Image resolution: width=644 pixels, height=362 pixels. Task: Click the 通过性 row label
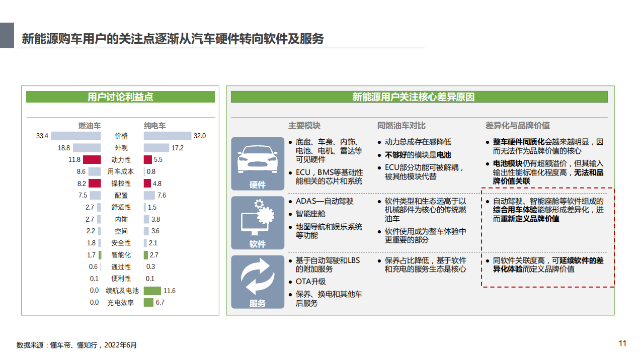click(x=121, y=267)
